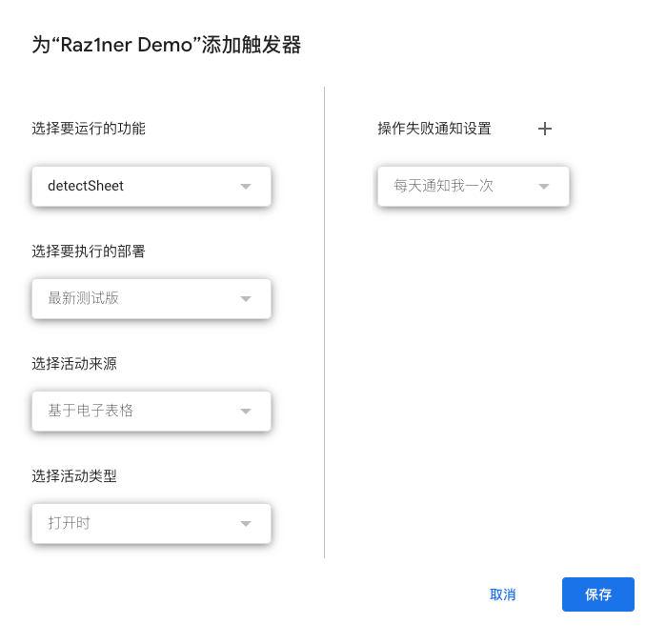Open the 打开时 event type dropdown
Screen dimensions: 666x644
[x=151, y=523]
